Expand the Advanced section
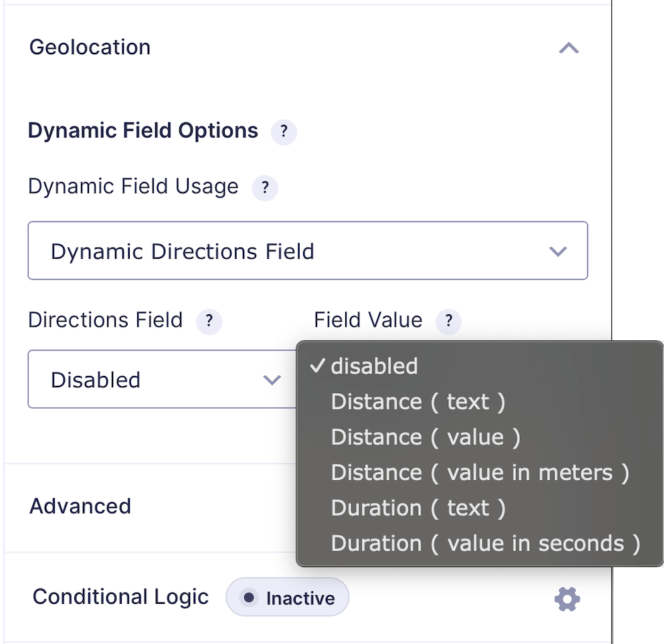Viewport: 669px width, 644px height. [80, 506]
